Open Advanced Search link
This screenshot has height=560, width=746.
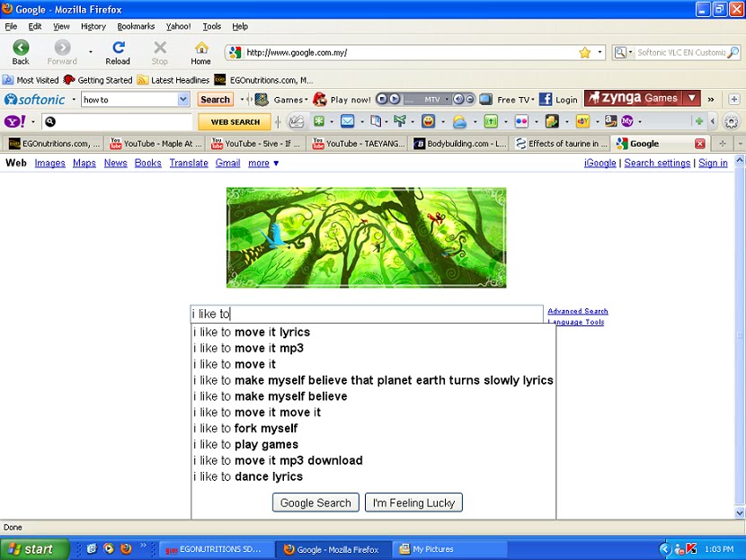tap(578, 311)
